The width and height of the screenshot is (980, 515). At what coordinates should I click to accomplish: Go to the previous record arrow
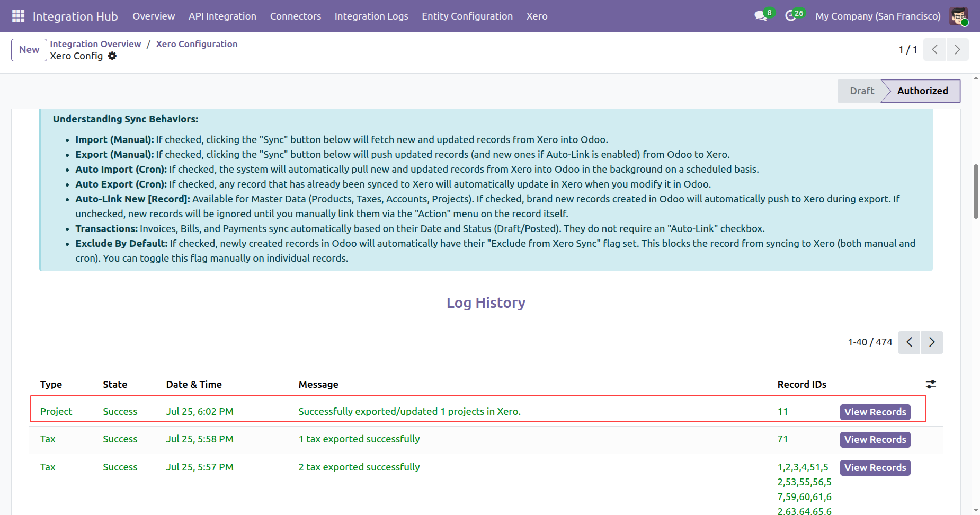[x=935, y=50]
